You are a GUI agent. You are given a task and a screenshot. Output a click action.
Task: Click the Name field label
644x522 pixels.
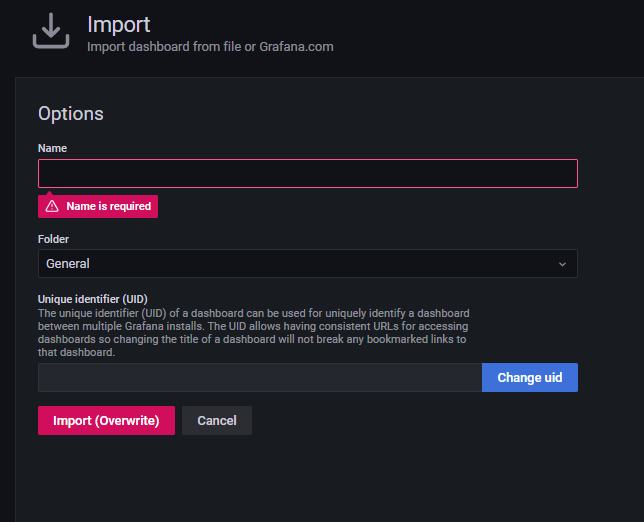point(53,148)
